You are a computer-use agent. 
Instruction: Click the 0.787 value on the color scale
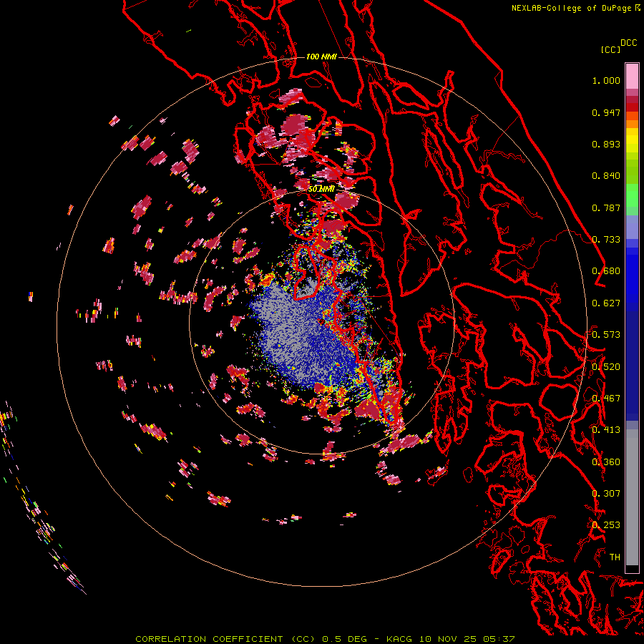[606, 208]
